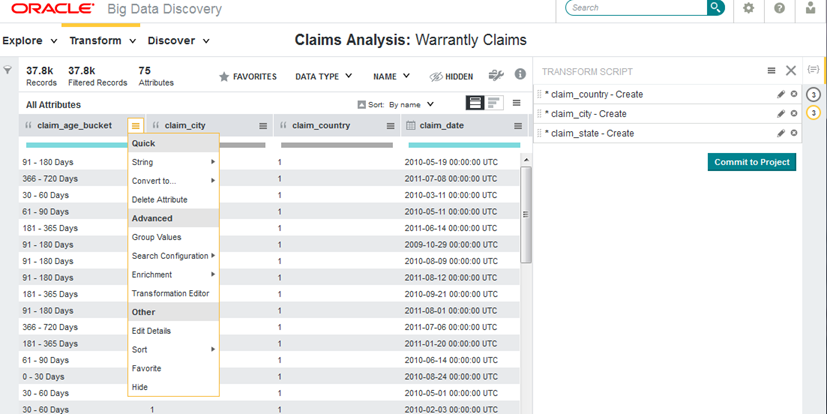Open the wrench tools icon
This screenshot has height=414, width=827.
pyautogui.click(x=496, y=75)
